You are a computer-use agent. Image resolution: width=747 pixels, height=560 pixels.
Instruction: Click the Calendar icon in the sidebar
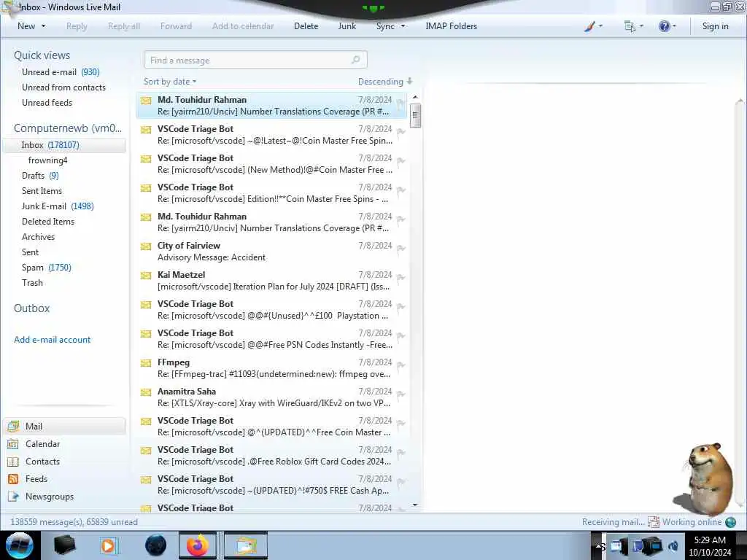pos(13,444)
